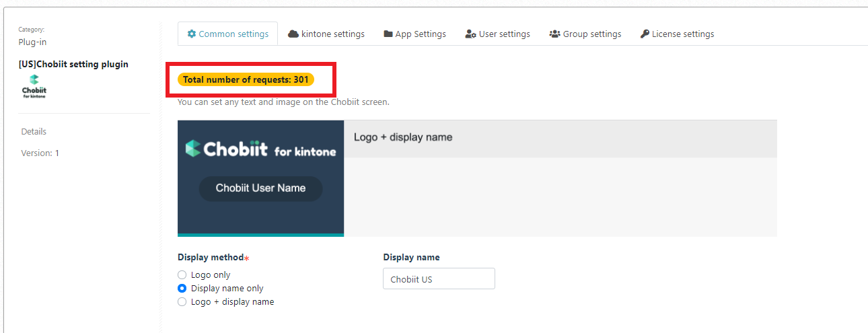868x333 pixels.
Task: Click the folder icon beside App Settings
Action: (388, 34)
